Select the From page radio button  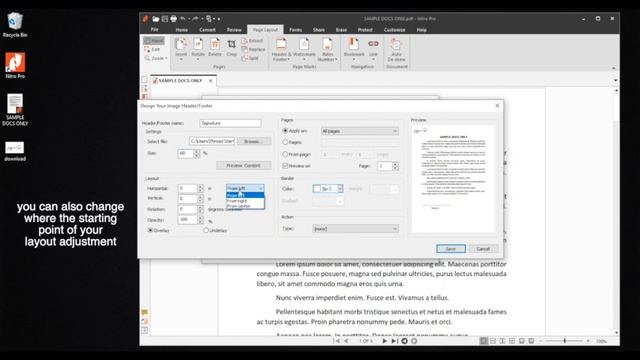click(285, 154)
